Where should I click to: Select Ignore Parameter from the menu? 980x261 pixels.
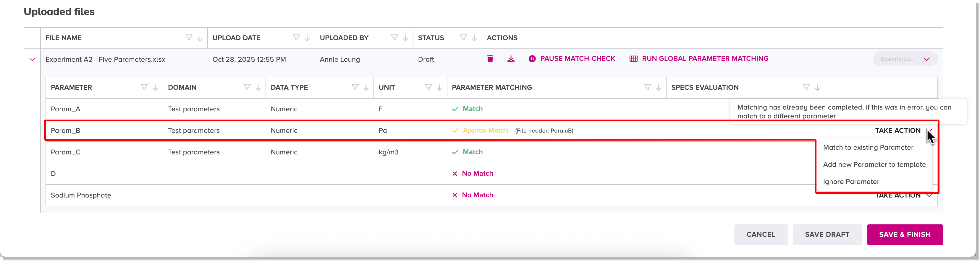851,182
